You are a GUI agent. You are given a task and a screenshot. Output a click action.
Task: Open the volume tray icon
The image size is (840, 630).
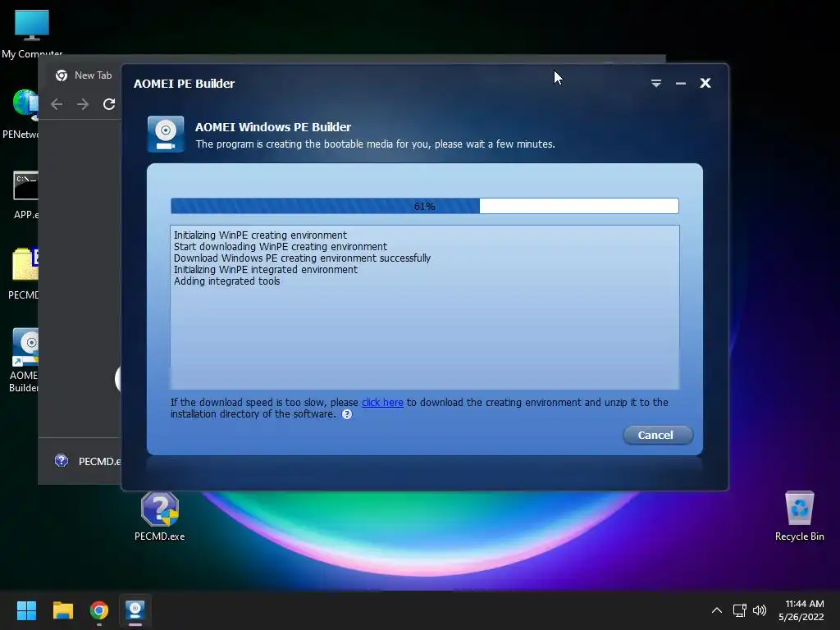pos(760,610)
